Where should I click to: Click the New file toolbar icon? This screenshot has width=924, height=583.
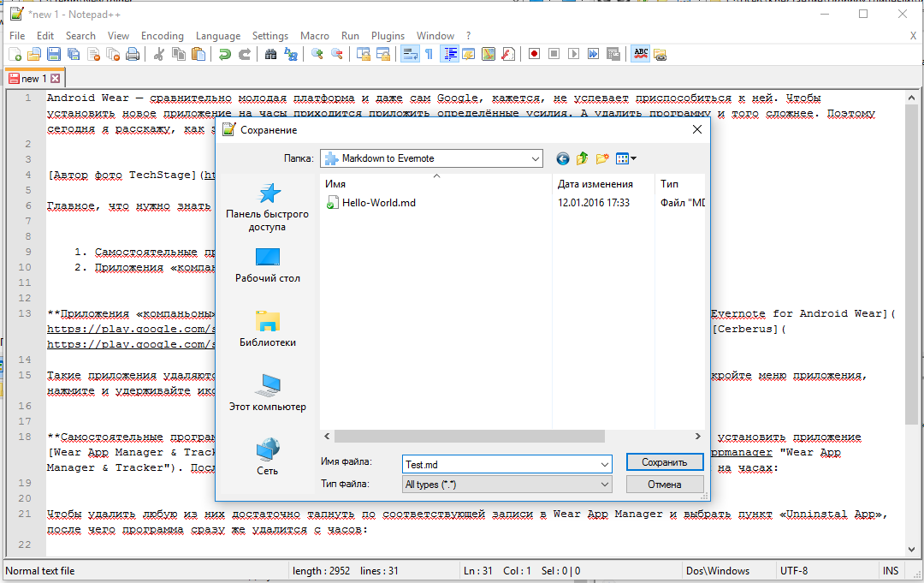click(x=15, y=54)
